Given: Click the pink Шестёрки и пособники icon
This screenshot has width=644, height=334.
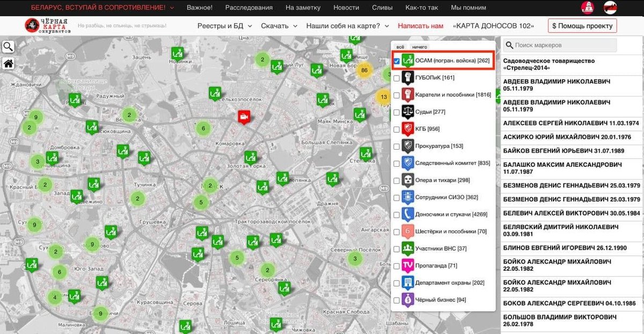Looking at the screenshot, I should 408,232.
